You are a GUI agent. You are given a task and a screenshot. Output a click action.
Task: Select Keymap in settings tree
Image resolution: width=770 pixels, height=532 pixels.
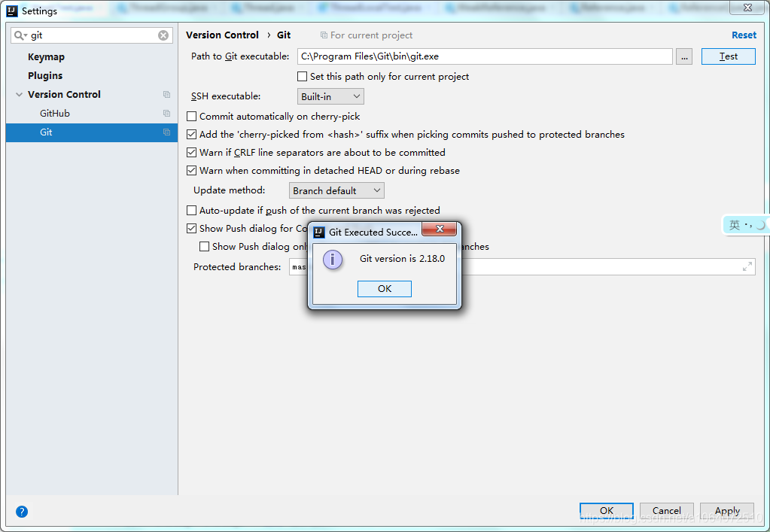(46, 57)
